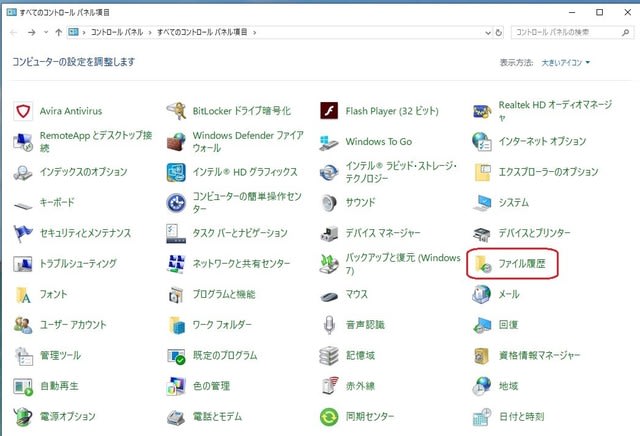
Task: Open インターネット オプション icon
Action: tap(482, 142)
